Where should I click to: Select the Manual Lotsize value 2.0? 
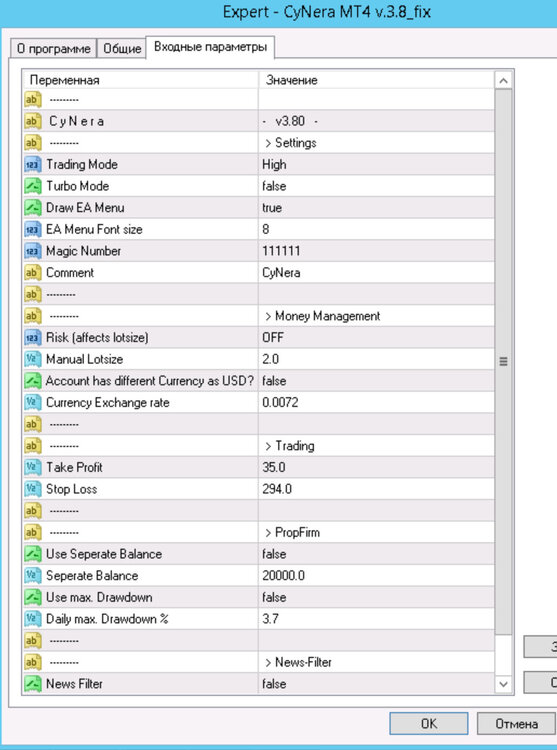270,359
